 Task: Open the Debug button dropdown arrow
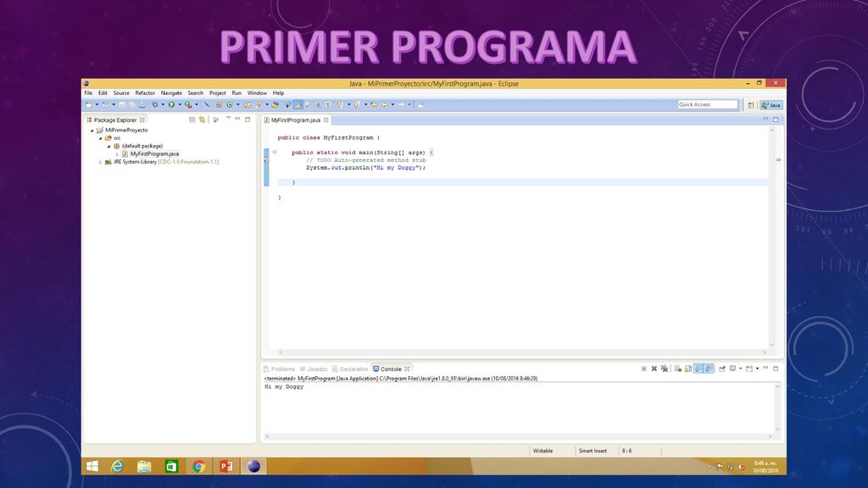[x=163, y=104]
